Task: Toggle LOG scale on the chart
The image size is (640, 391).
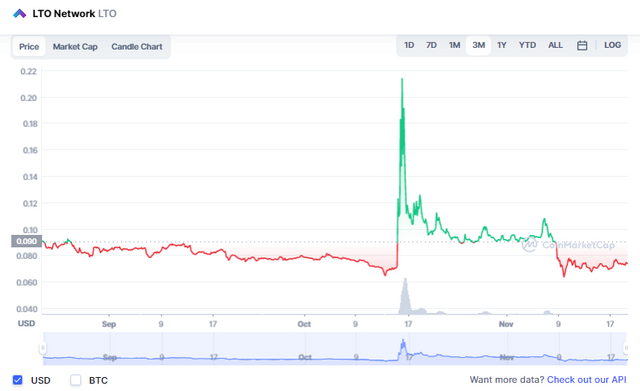Action: tap(612, 45)
